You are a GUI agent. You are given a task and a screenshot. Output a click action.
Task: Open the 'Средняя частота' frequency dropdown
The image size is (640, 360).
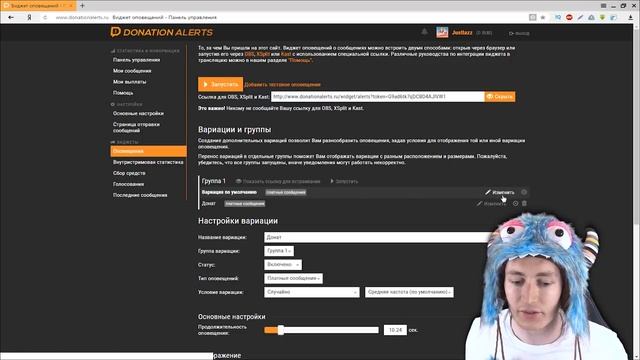[x=409, y=292]
